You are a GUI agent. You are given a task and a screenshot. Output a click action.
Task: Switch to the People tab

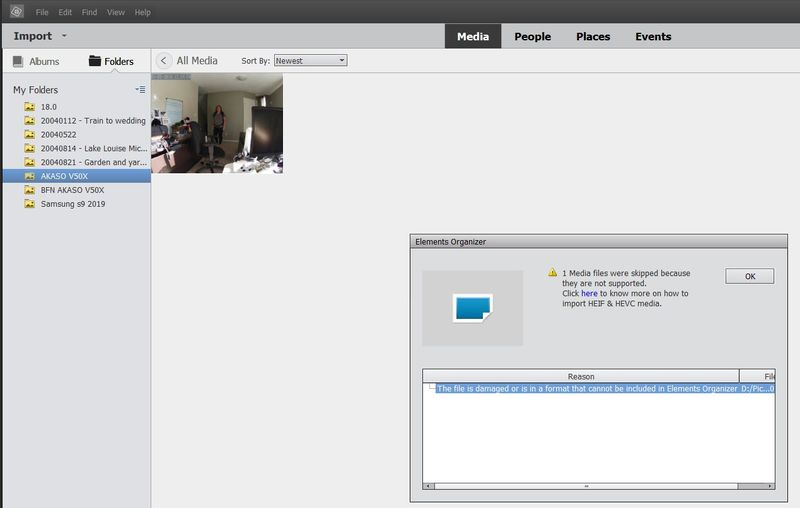532,37
